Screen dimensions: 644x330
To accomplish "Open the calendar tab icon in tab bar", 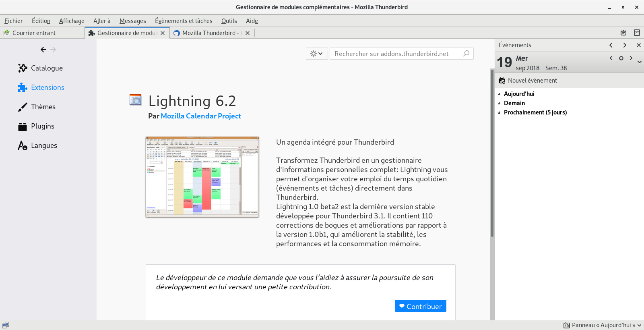I will tap(623, 33).
